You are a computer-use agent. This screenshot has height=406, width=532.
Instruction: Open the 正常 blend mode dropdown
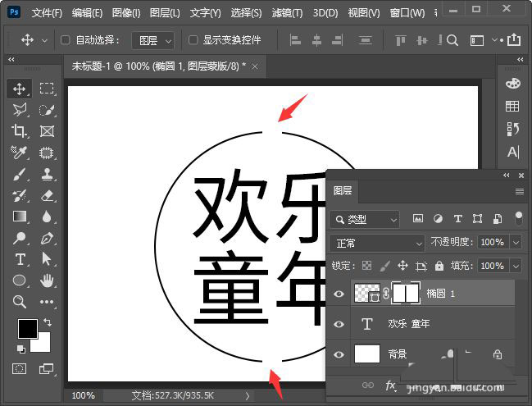pos(377,243)
